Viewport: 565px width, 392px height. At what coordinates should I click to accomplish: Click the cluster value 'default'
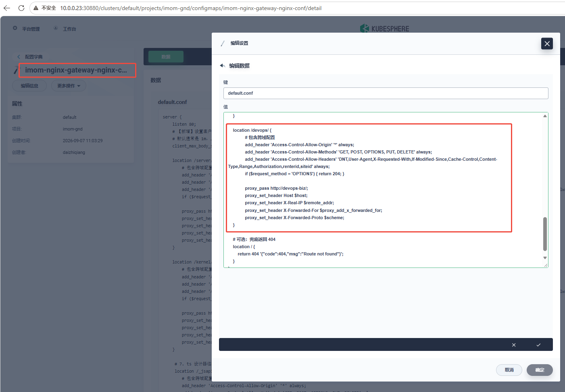point(69,117)
